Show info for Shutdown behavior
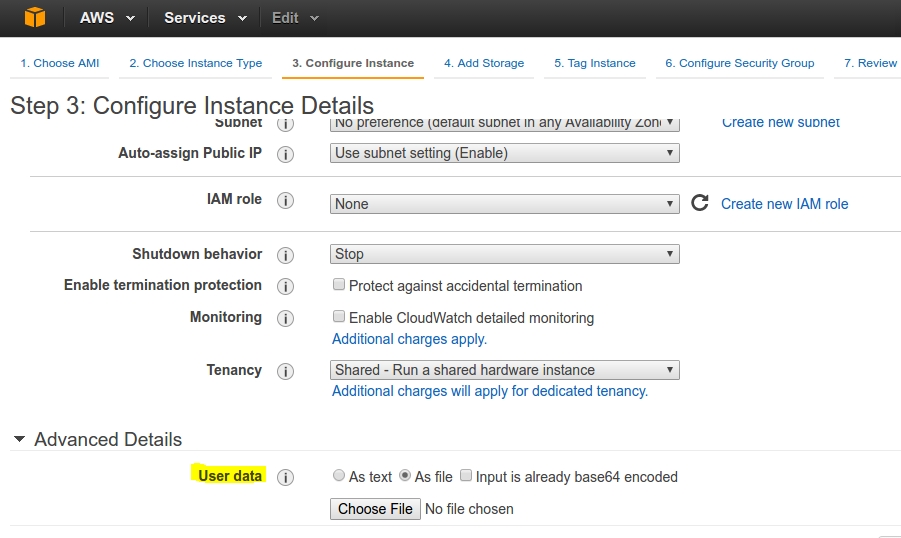This screenshot has height=538, width=901. pos(285,255)
